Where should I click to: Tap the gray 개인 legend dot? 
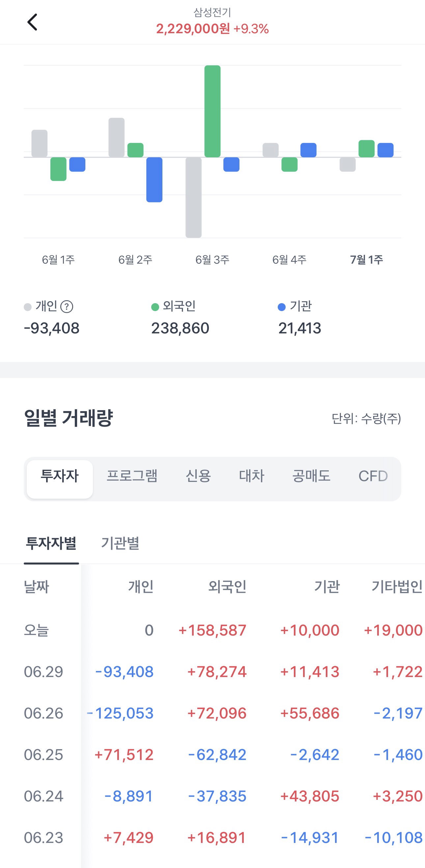[x=28, y=307]
